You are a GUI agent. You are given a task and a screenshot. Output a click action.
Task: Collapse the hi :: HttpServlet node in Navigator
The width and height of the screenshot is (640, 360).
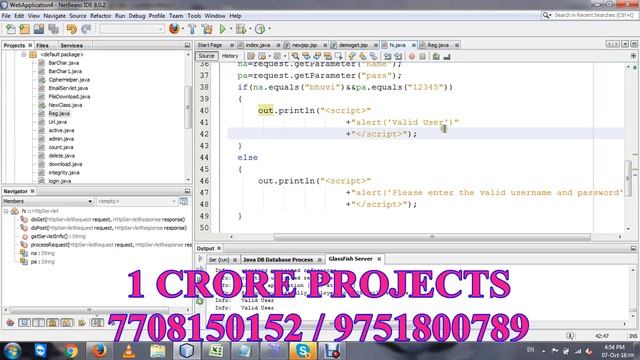pos(6,211)
